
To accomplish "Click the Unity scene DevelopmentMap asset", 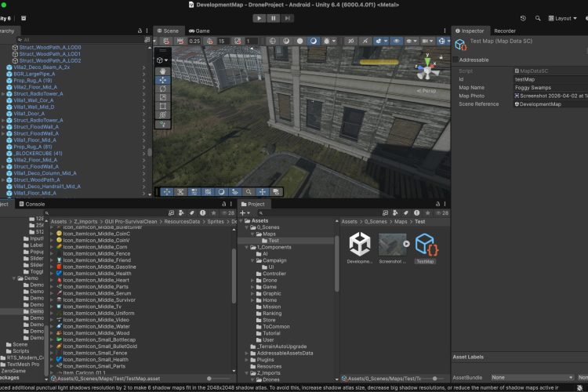I will 360,245.
